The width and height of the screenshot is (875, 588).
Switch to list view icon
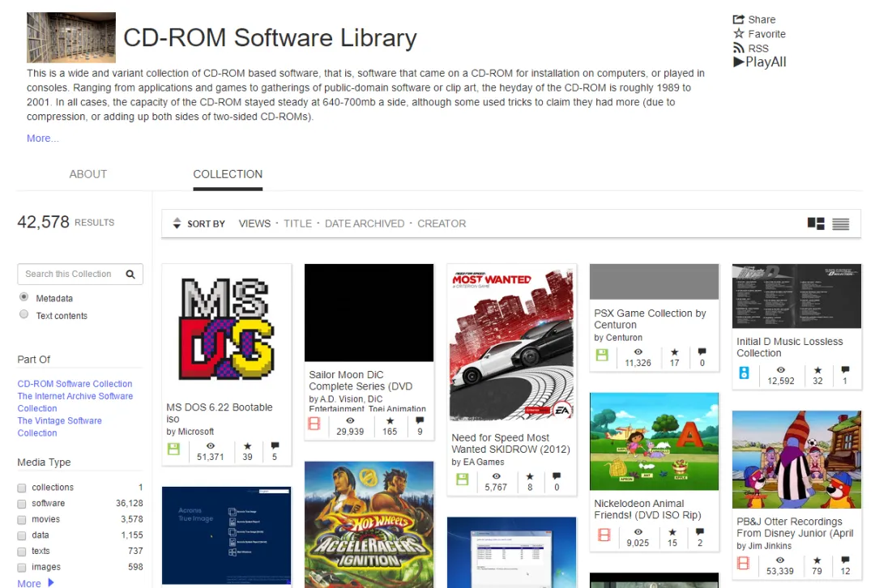[x=840, y=224]
